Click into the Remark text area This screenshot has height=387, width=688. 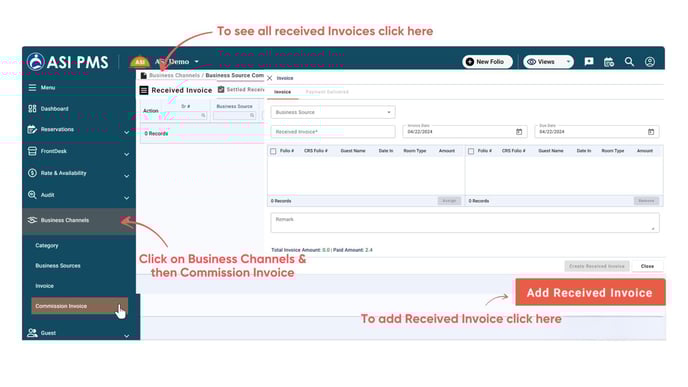click(x=465, y=223)
